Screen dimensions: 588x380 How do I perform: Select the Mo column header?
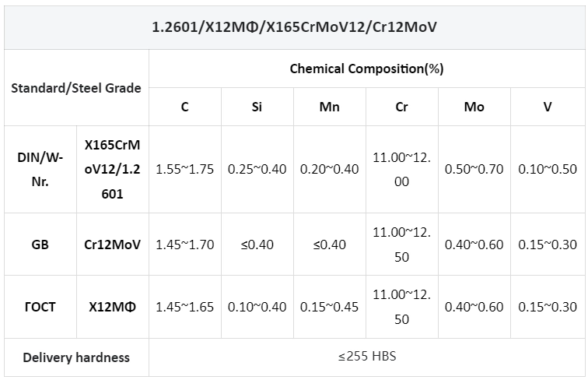(474, 107)
